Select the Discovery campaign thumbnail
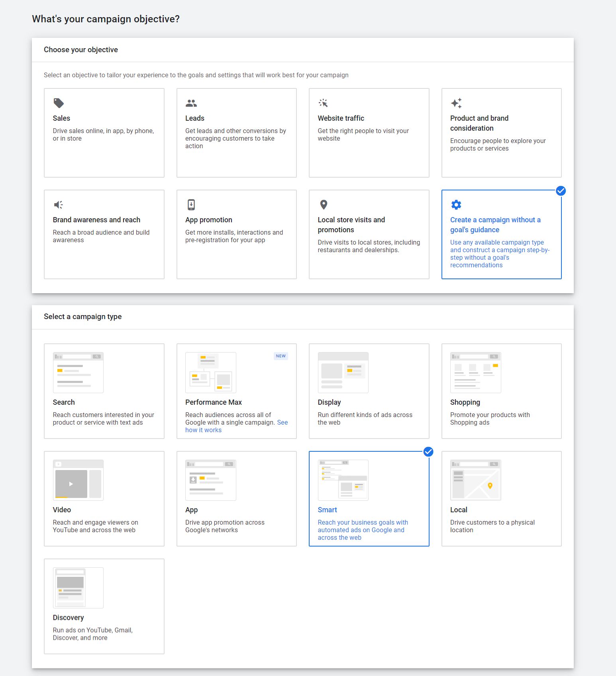Screen dimensions: 616x676 pyautogui.click(x=78, y=588)
